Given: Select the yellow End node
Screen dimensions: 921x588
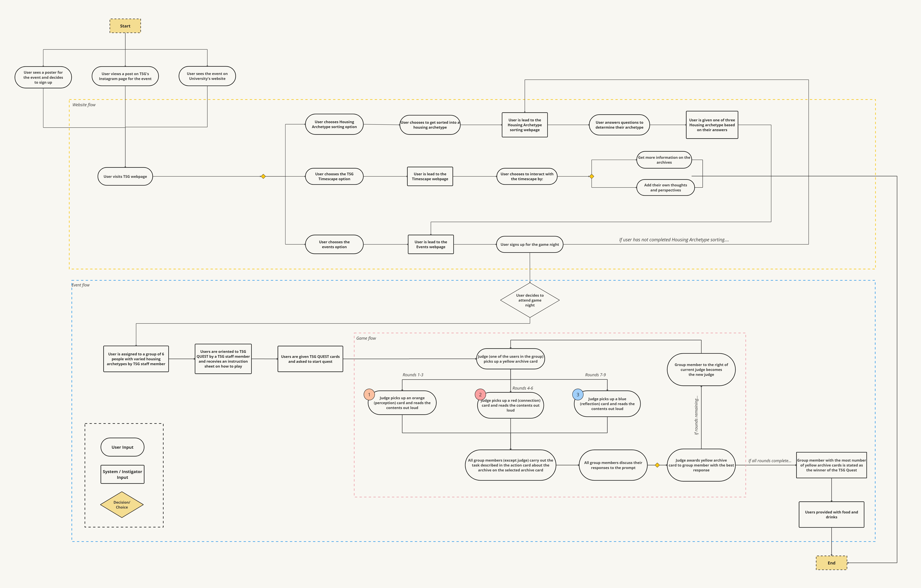Looking at the screenshot, I should (832, 563).
